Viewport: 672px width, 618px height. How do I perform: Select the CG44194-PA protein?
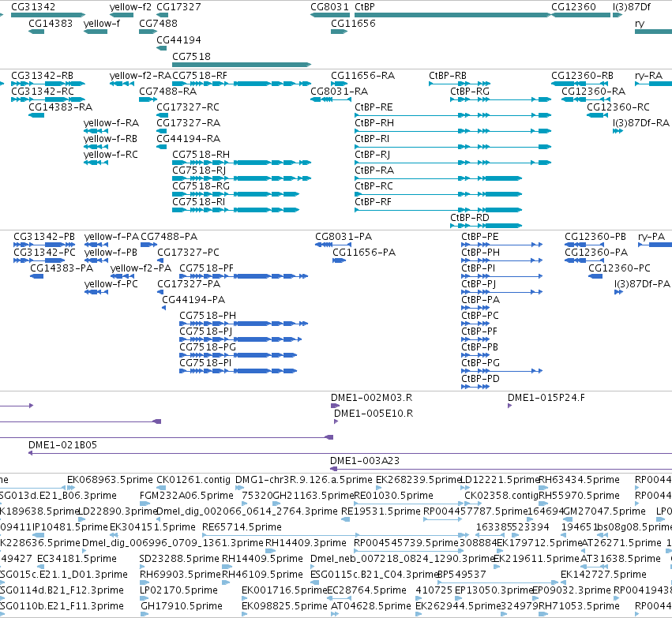pyautogui.click(x=163, y=308)
